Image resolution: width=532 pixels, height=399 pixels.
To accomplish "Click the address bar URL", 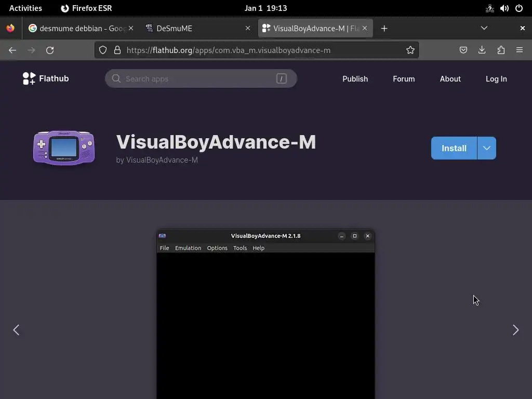I will point(229,50).
